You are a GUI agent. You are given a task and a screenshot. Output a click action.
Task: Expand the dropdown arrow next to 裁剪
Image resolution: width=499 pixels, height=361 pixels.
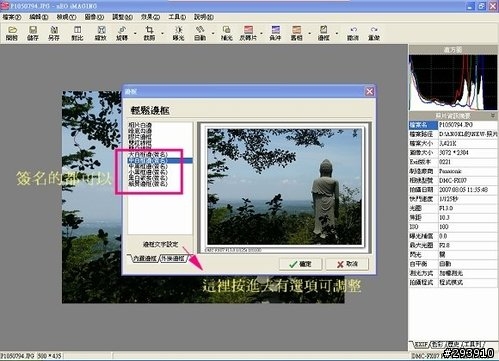162,33
